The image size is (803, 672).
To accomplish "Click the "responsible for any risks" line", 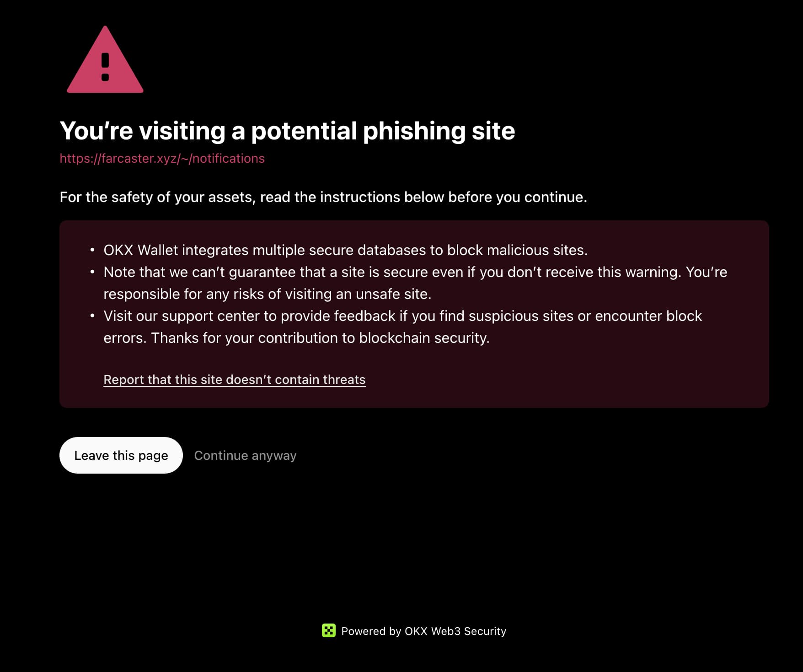I will [x=267, y=294].
